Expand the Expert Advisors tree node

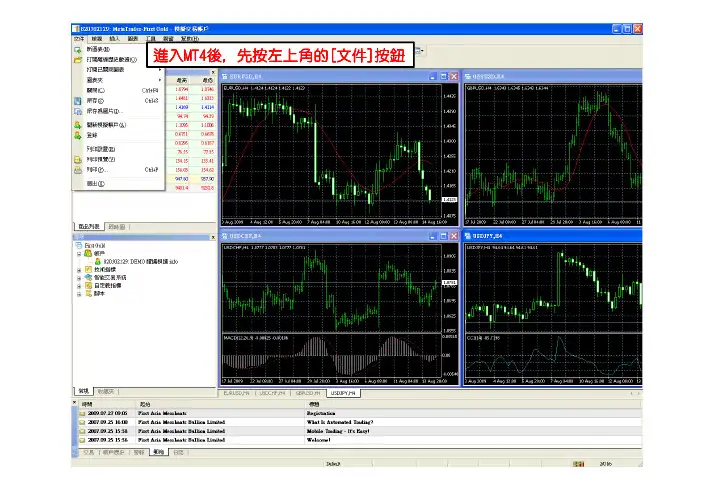pyautogui.click(x=79, y=278)
